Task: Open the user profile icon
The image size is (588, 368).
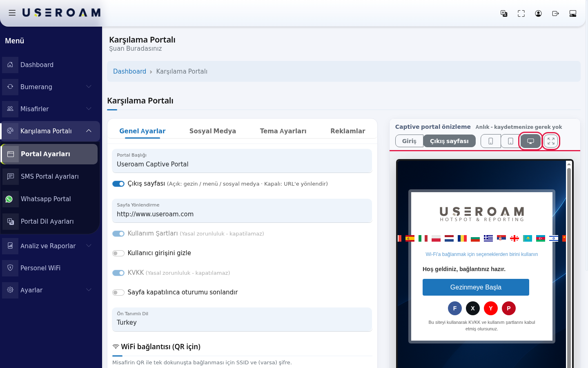Action: pyautogui.click(x=538, y=13)
